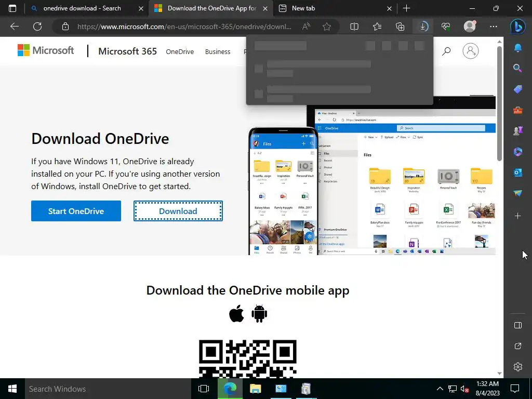
Task: Open the OneDrive navigation menu item
Action: (x=180, y=51)
